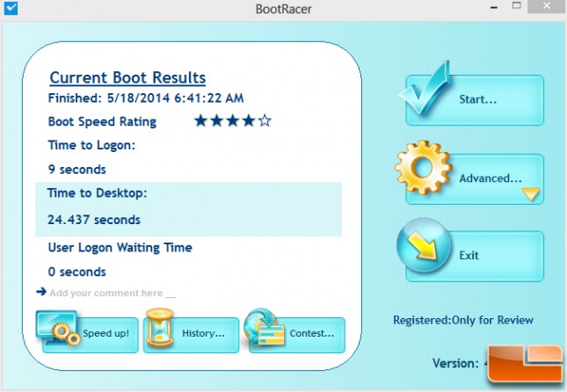Click the golden gear icon on Advanced
567x392 pixels.
click(x=424, y=167)
